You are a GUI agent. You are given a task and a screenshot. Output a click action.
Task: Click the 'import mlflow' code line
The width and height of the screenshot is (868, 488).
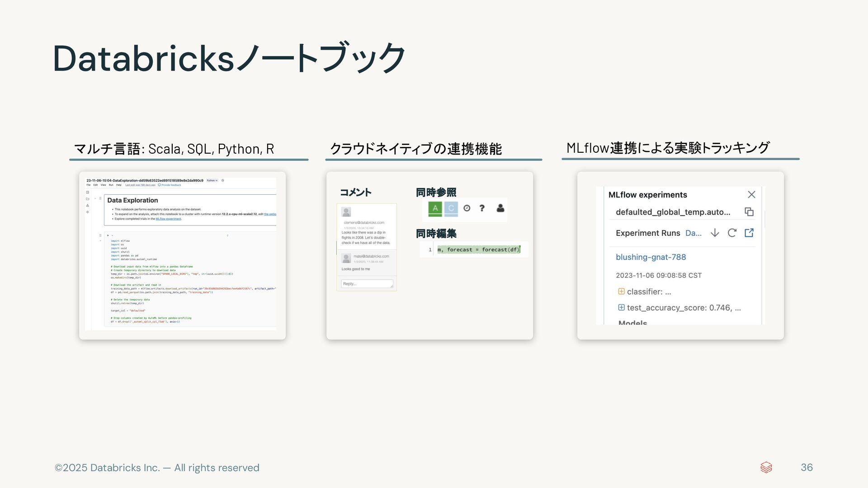[x=120, y=241]
